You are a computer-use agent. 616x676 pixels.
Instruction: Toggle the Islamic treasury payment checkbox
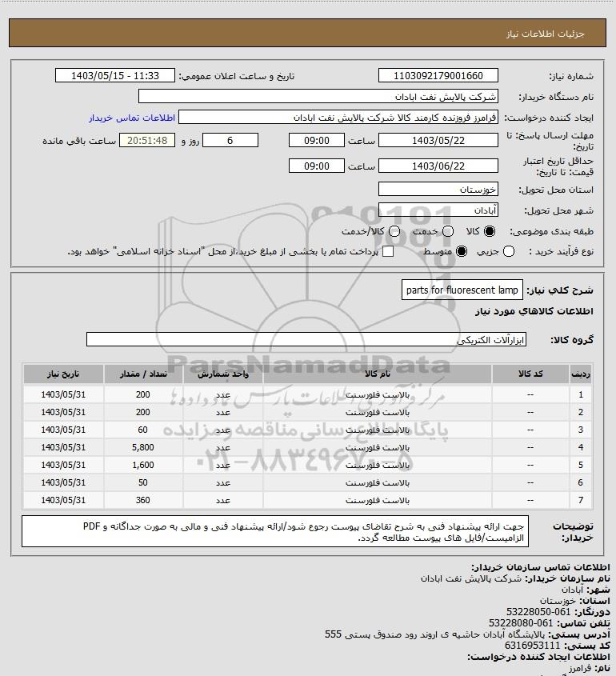(x=388, y=251)
